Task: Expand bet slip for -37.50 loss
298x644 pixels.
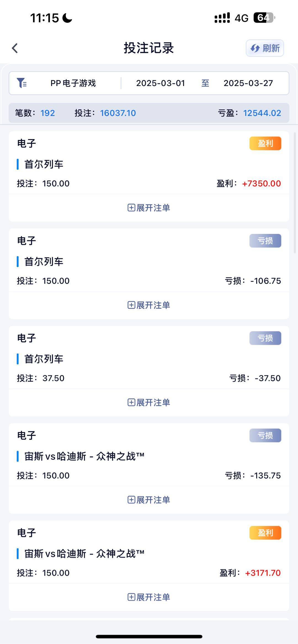Action: (149, 402)
